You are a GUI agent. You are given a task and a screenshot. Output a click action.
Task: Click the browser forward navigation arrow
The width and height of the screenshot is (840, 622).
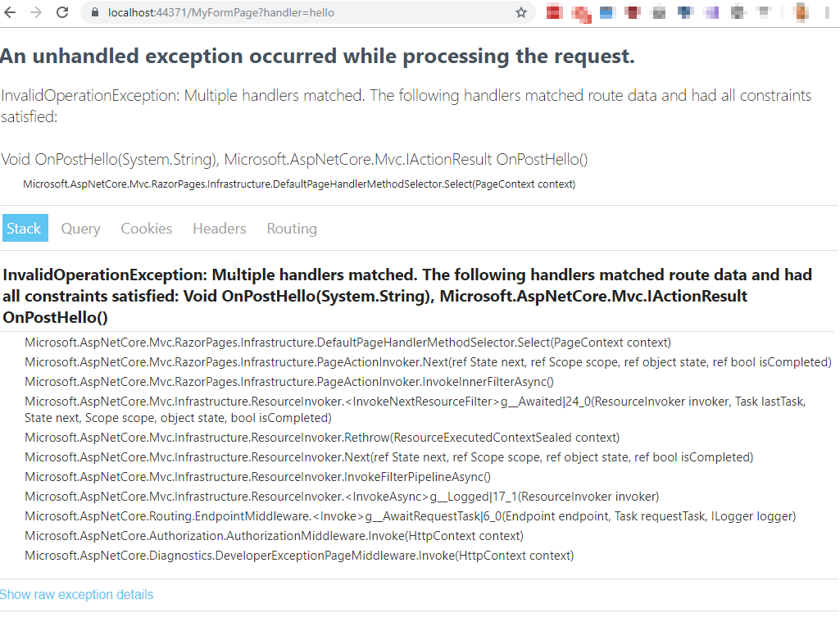(36, 12)
